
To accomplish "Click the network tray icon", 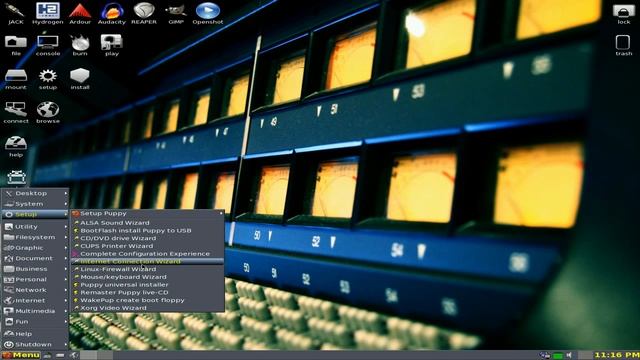I will [x=545, y=356].
